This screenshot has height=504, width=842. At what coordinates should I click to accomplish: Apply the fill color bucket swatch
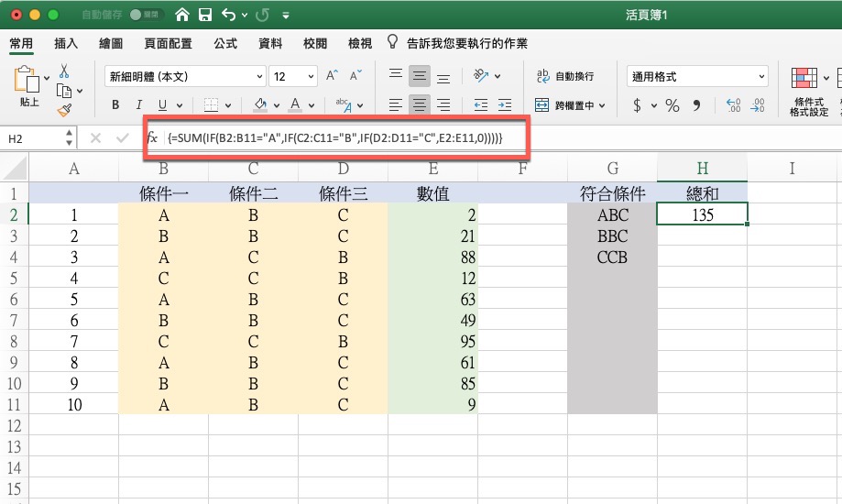coord(259,105)
